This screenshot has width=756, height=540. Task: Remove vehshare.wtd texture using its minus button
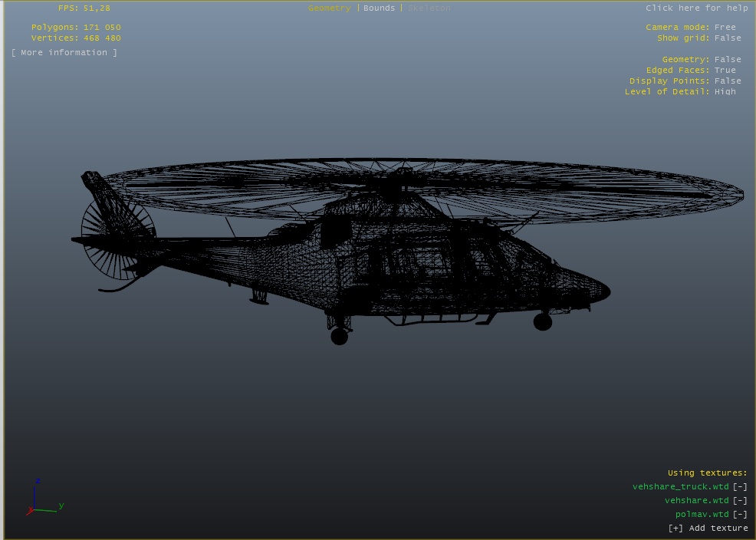click(x=740, y=501)
